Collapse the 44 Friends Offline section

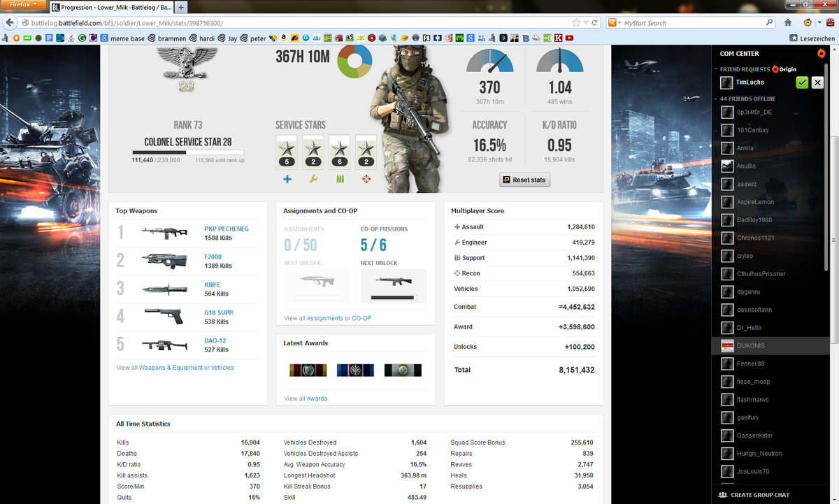coord(716,99)
